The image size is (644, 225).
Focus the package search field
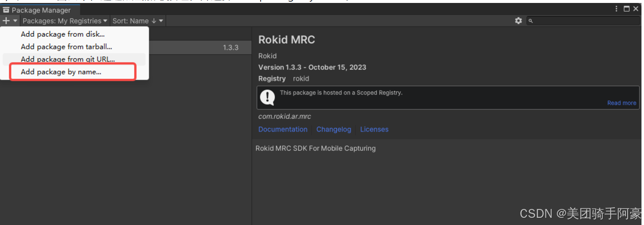583,21
